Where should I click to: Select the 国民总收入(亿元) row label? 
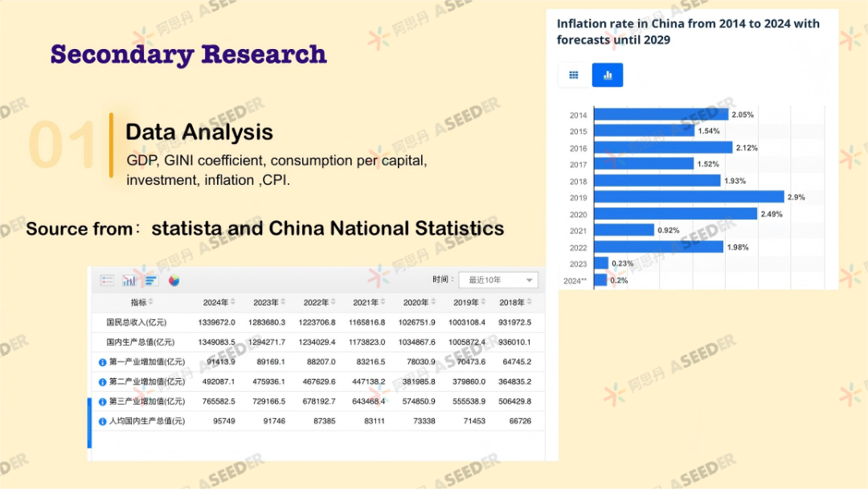[x=137, y=323]
